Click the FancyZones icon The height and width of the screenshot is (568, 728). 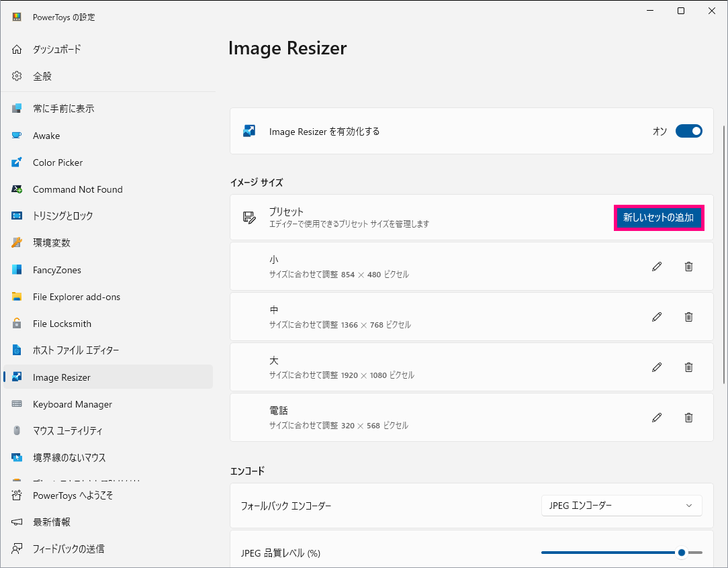click(x=17, y=270)
